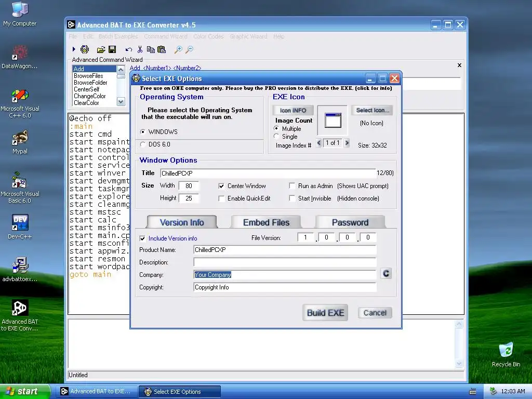Close the Advanced Command Wizard panel with X

459,65
